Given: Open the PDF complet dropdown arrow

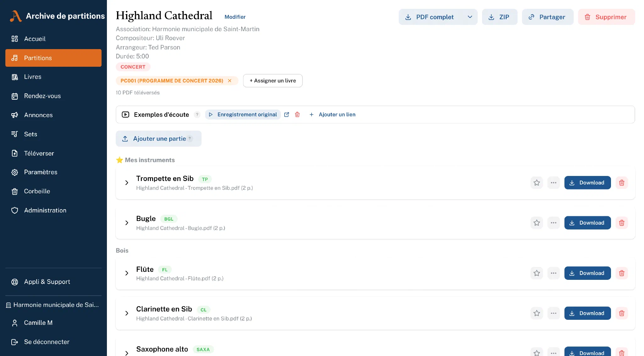Looking at the screenshot, I should coord(469,17).
